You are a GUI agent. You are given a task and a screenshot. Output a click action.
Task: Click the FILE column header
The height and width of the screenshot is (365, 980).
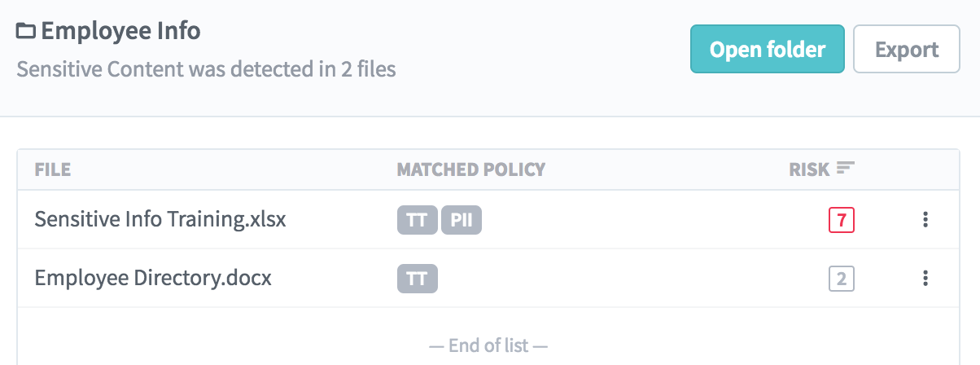pos(53,169)
